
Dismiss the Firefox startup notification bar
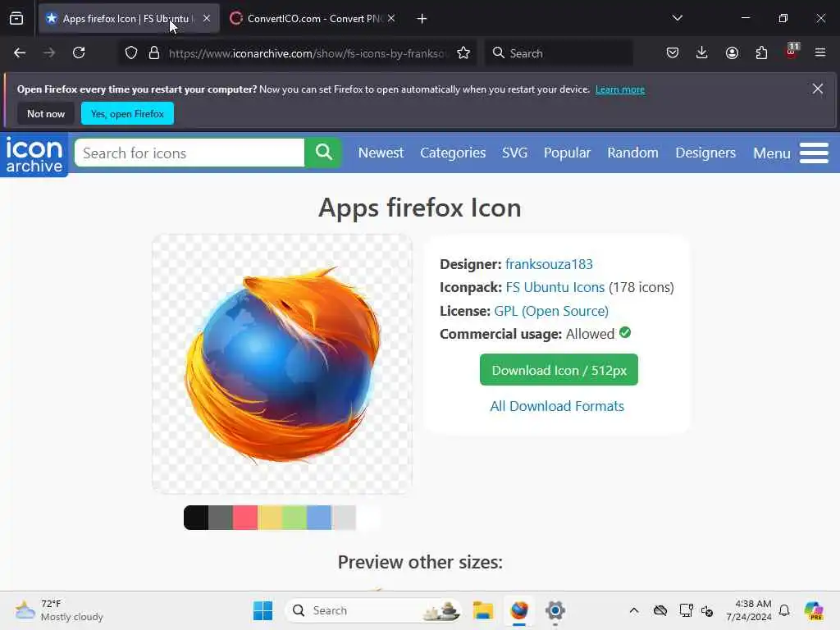coord(818,89)
